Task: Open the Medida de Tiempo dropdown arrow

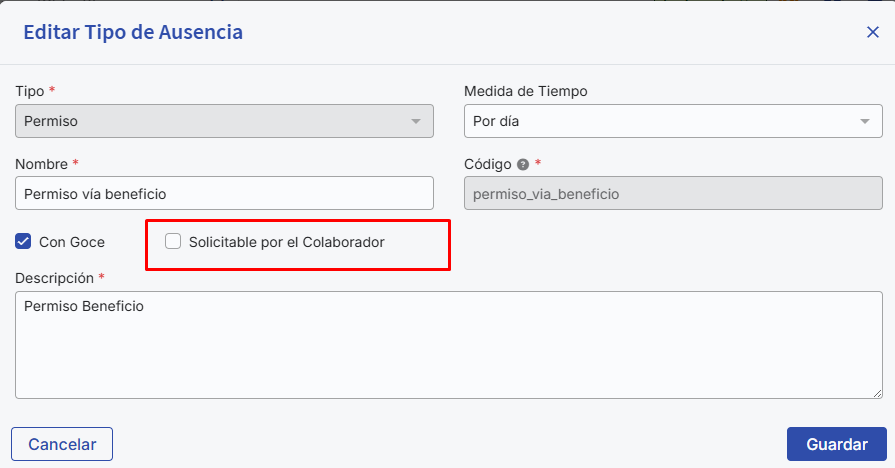Action: point(865,122)
